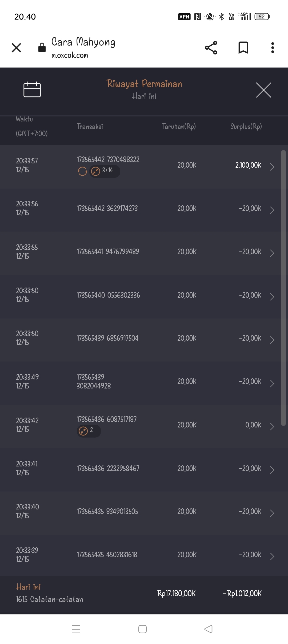Expand details for the 2.100,00K win row
The image size is (288, 644).
(272, 167)
